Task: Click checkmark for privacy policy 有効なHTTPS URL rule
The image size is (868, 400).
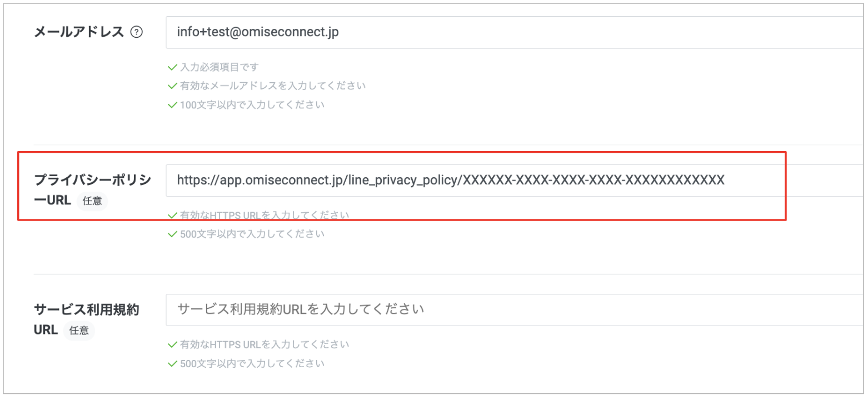Action: pyautogui.click(x=172, y=216)
